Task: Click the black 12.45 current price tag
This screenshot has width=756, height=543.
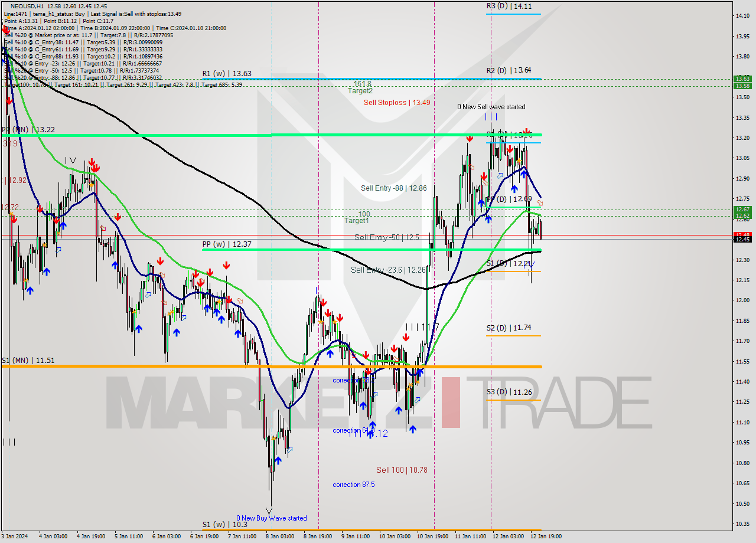Action: (742, 239)
